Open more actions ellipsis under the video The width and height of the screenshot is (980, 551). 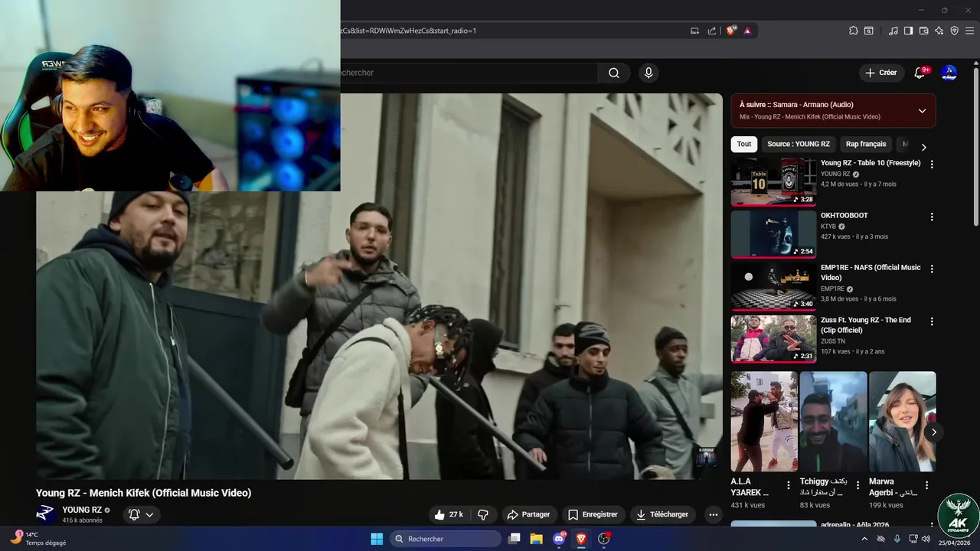pos(714,514)
